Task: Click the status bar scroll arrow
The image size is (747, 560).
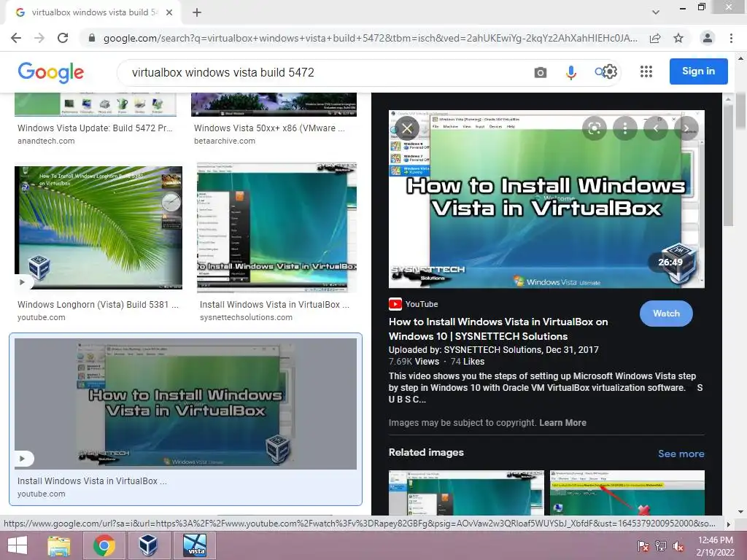Action: [728, 524]
